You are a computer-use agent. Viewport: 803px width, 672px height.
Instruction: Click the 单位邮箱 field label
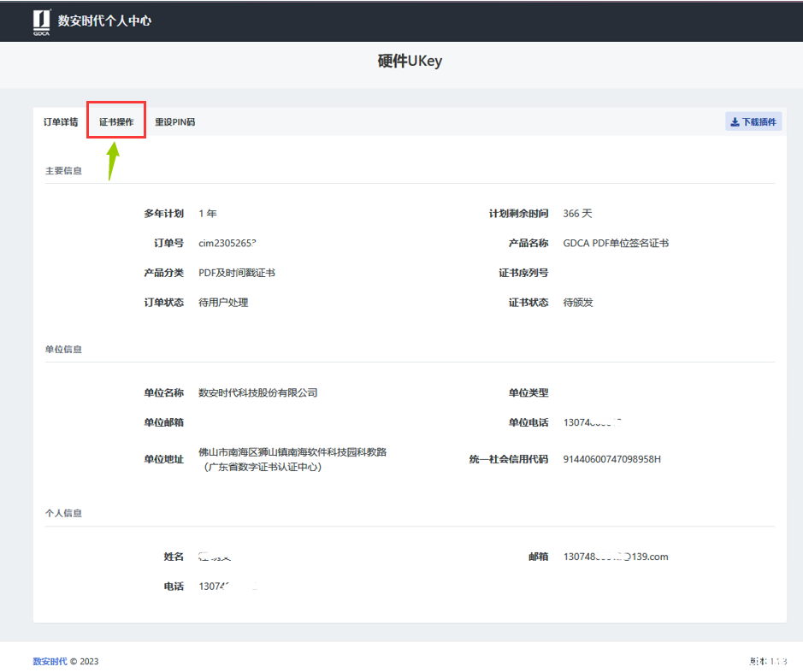164,422
